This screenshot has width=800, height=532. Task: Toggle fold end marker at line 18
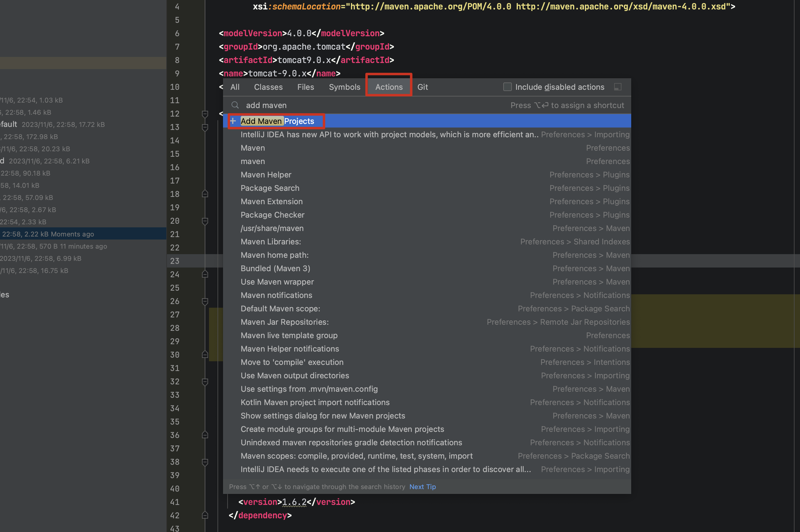click(205, 194)
